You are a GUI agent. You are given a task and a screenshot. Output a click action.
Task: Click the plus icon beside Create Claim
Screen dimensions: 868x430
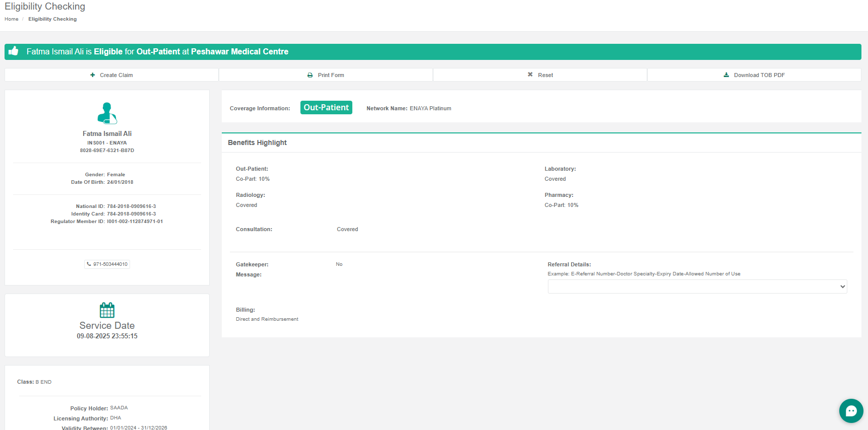(93, 75)
